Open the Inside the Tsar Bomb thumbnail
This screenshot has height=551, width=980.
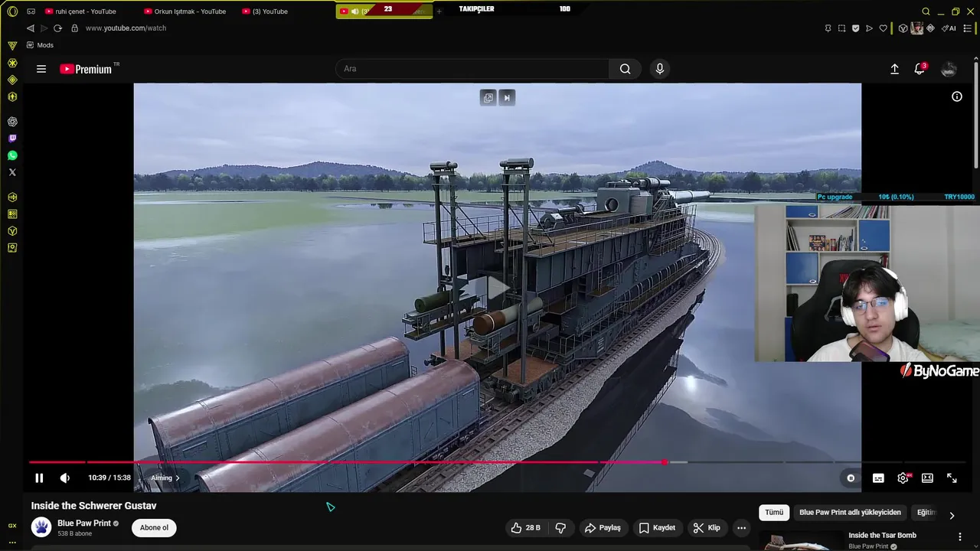coord(801,541)
